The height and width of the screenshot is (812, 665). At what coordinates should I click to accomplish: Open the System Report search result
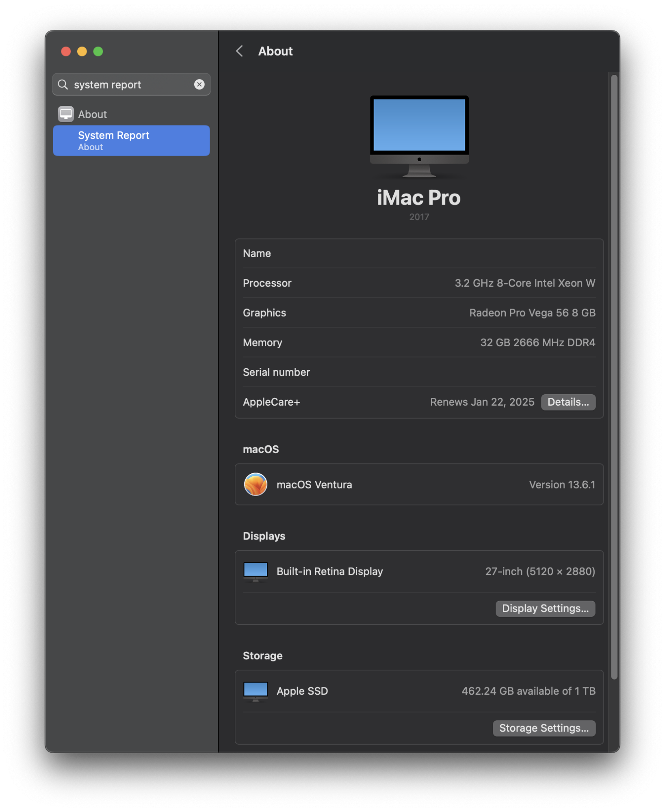(131, 140)
